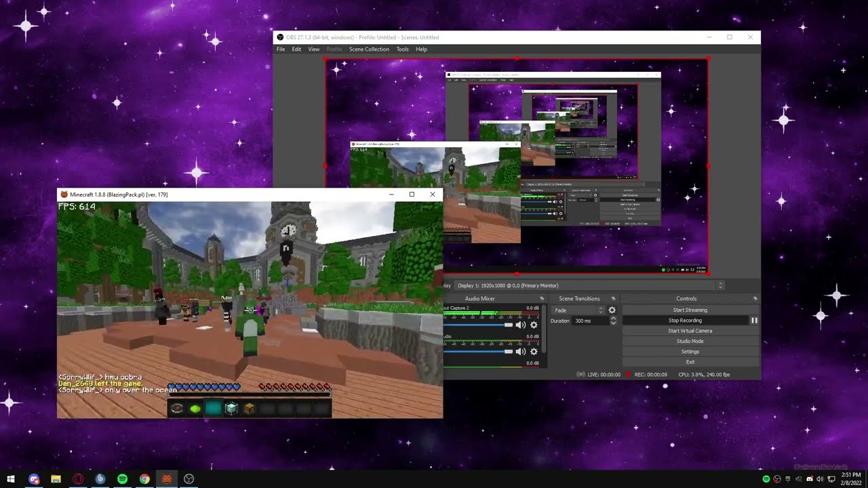
Task: Open File Explorer from the taskbar
Action: tap(56, 479)
